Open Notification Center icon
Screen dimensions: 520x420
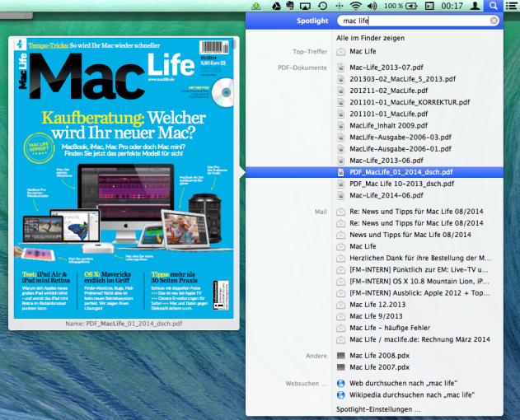tap(512, 6)
